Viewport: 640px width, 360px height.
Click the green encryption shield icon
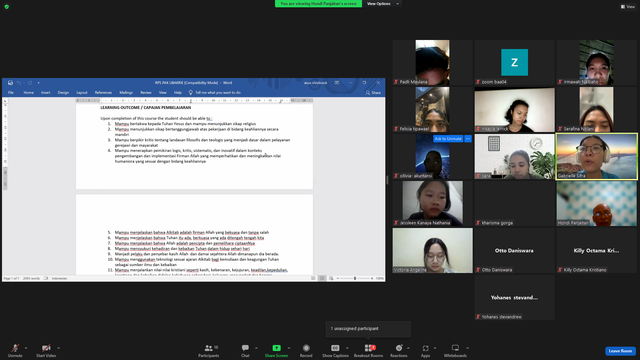click(7, 7)
